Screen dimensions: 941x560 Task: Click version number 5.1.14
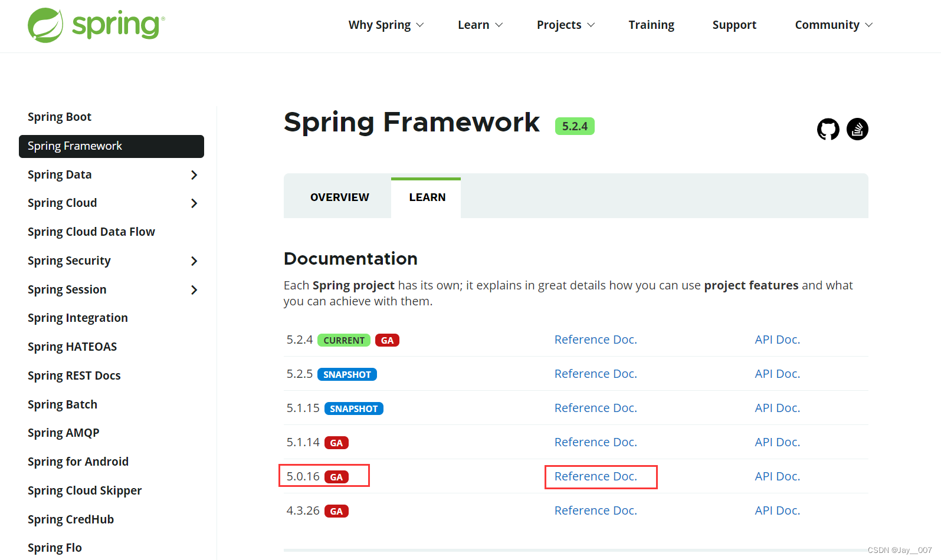[303, 442]
